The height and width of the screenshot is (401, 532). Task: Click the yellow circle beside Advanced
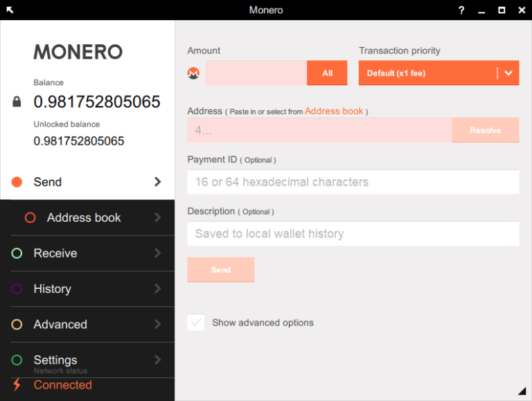click(17, 324)
